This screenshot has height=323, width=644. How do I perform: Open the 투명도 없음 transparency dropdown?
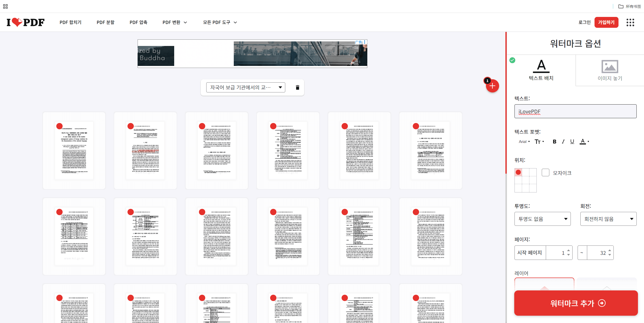(x=543, y=219)
